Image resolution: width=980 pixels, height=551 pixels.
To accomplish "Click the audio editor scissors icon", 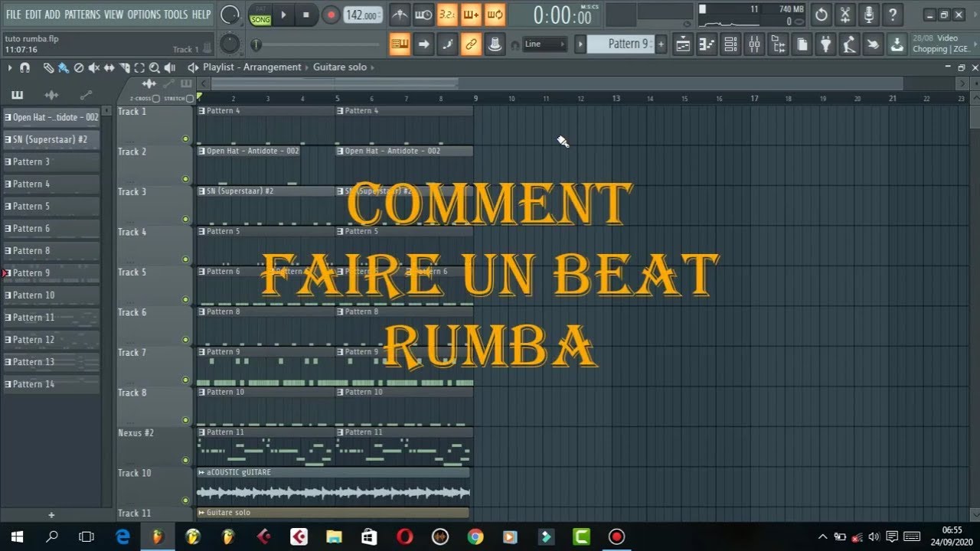I will [x=844, y=15].
